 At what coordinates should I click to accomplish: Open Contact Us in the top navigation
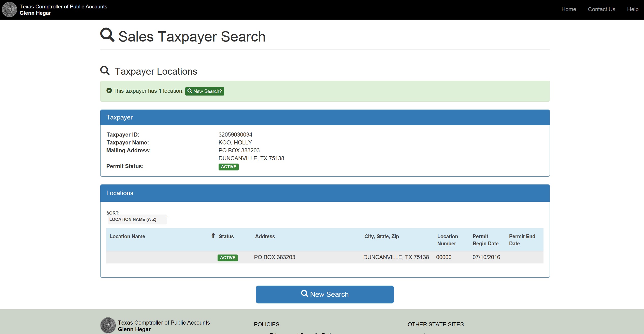point(601,9)
